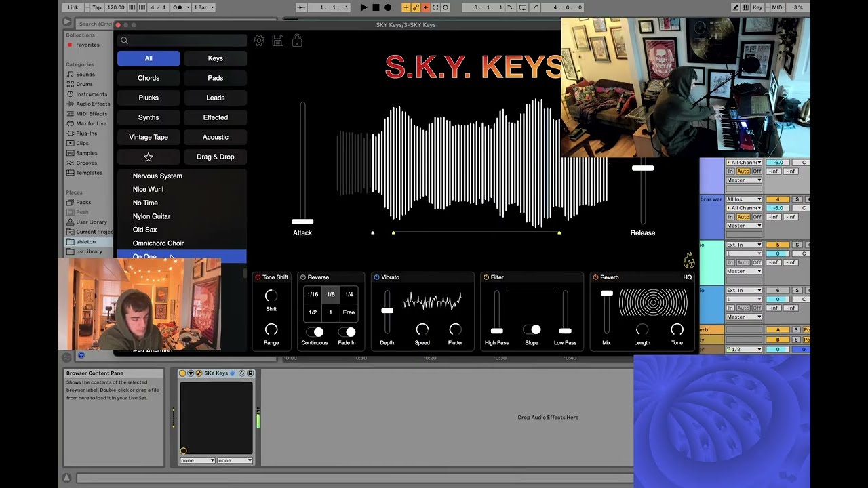The width and height of the screenshot is (868, 488).
Task: Toggle the Reverb power button
Action: click(x=595, y=277)
